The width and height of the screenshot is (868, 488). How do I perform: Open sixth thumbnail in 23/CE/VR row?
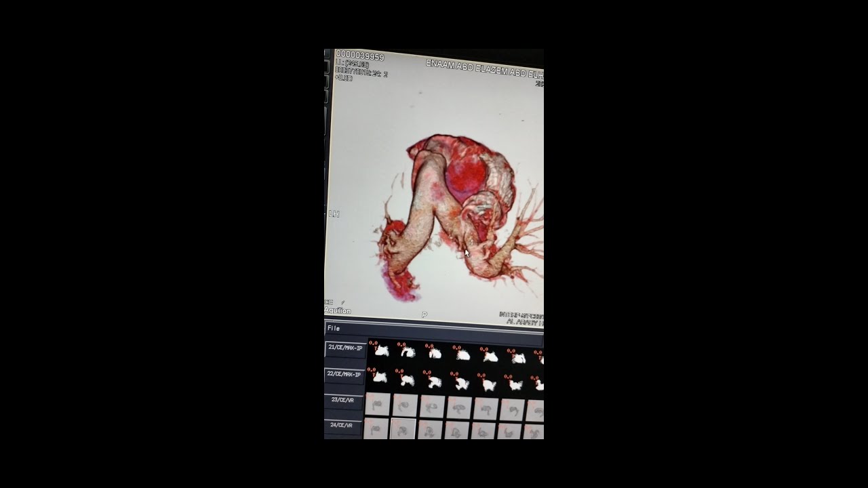(x=512, y=409)
